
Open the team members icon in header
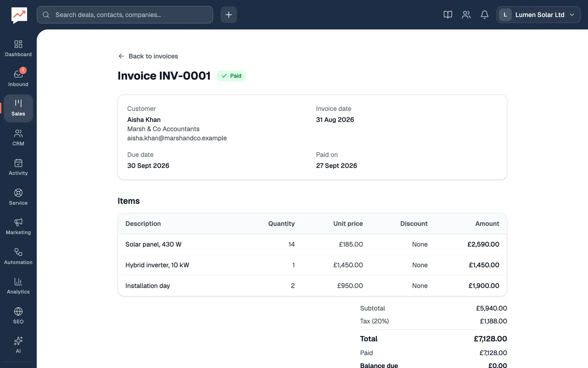coord(466,15)
